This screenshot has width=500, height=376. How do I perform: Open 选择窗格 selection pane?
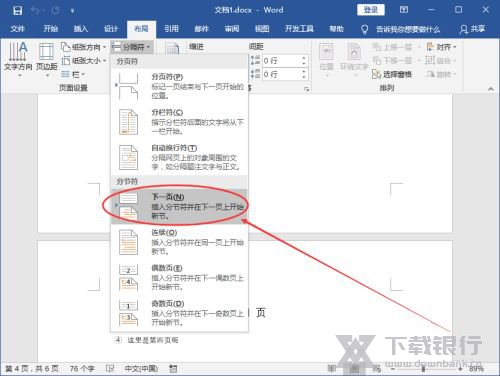click(392, 74)
